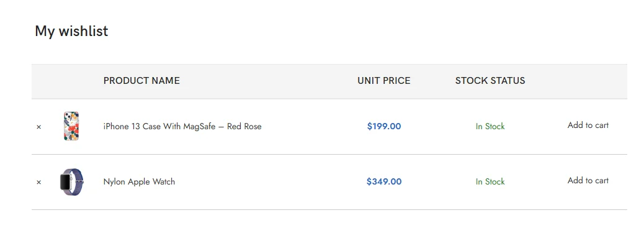Click the Red Rose text in product name
Image resolution: width=644 pixels, height=228 pixels.
pos(244,126)
